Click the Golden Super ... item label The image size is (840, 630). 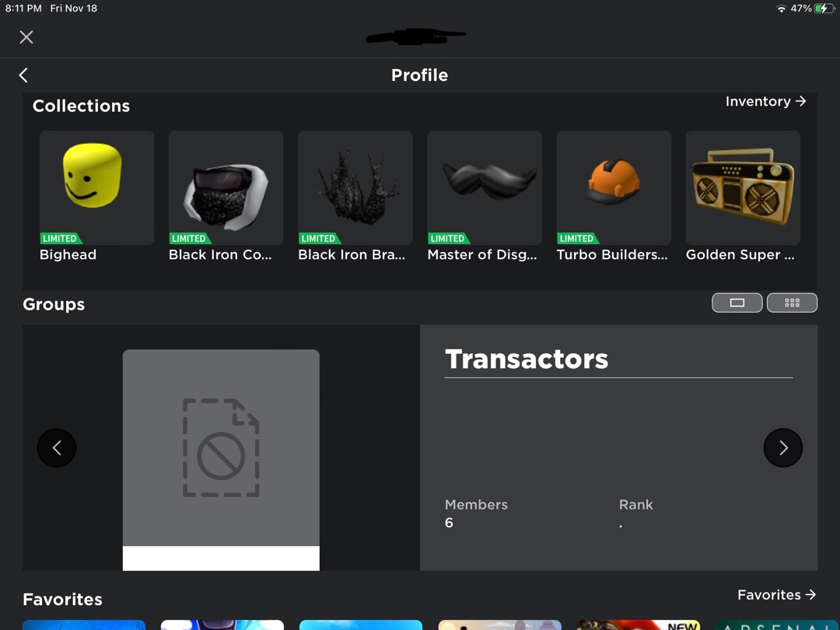tap(740, 254)
